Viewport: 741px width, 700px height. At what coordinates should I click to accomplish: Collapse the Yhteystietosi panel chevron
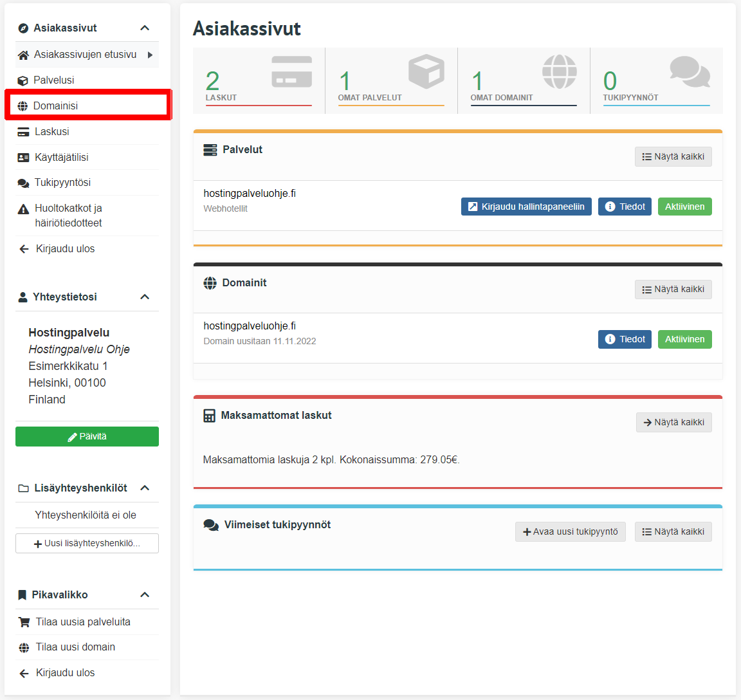tap(145, 297)
